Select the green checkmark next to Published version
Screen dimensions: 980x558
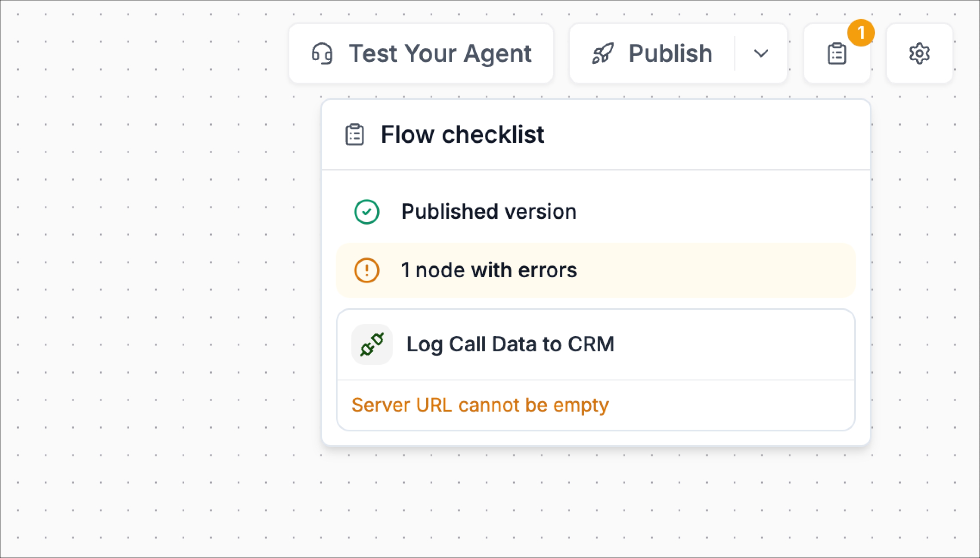pyautogui.click(x=366, y=211)
